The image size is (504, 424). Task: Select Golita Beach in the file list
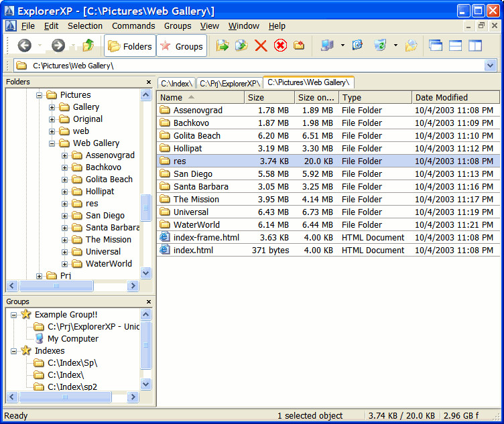tap(328, 135)
